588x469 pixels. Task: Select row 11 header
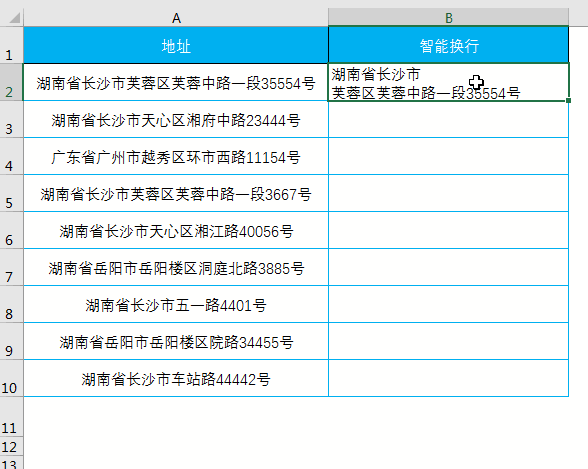(x=11, y=417)
